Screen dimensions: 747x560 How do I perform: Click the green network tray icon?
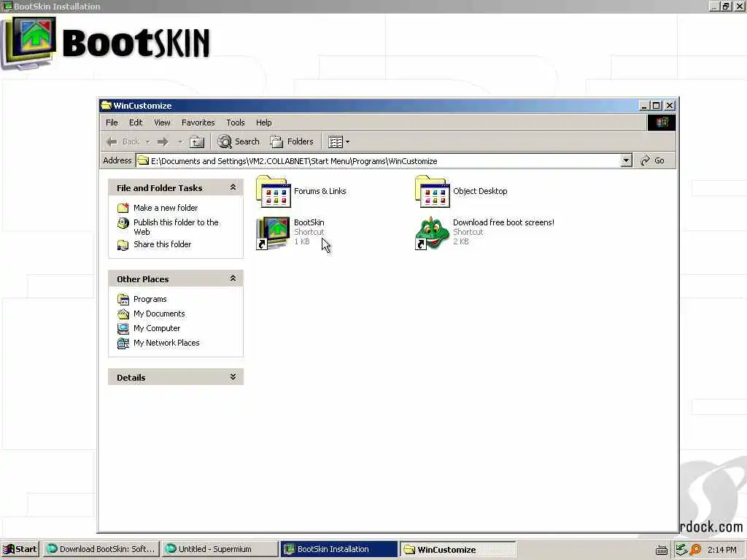coord(681,550)
